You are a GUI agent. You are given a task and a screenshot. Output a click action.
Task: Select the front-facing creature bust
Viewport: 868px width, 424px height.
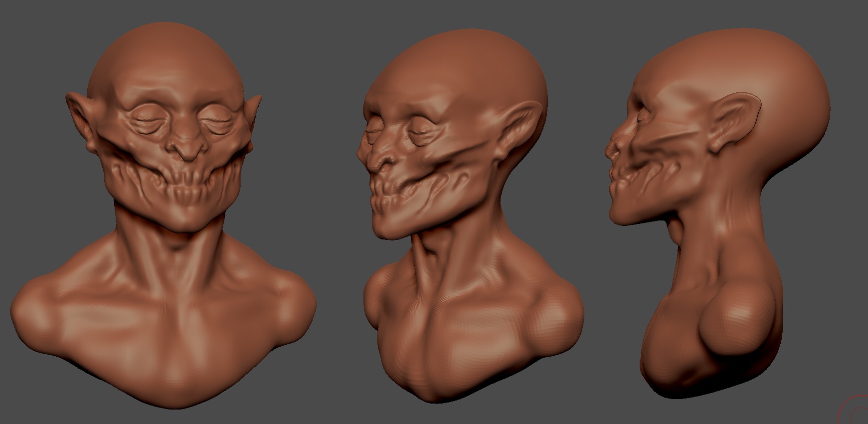(x=165, y=214)
